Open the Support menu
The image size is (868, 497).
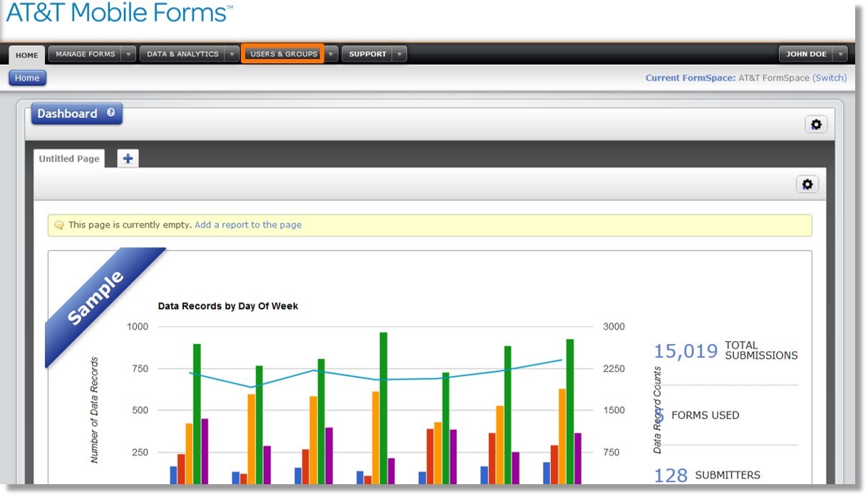[368, 54]
